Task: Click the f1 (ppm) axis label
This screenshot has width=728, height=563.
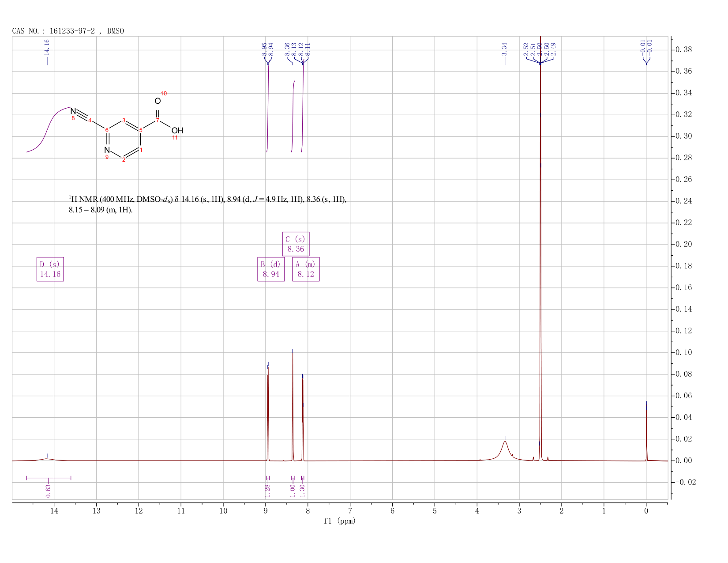Action: pos(340,521)
